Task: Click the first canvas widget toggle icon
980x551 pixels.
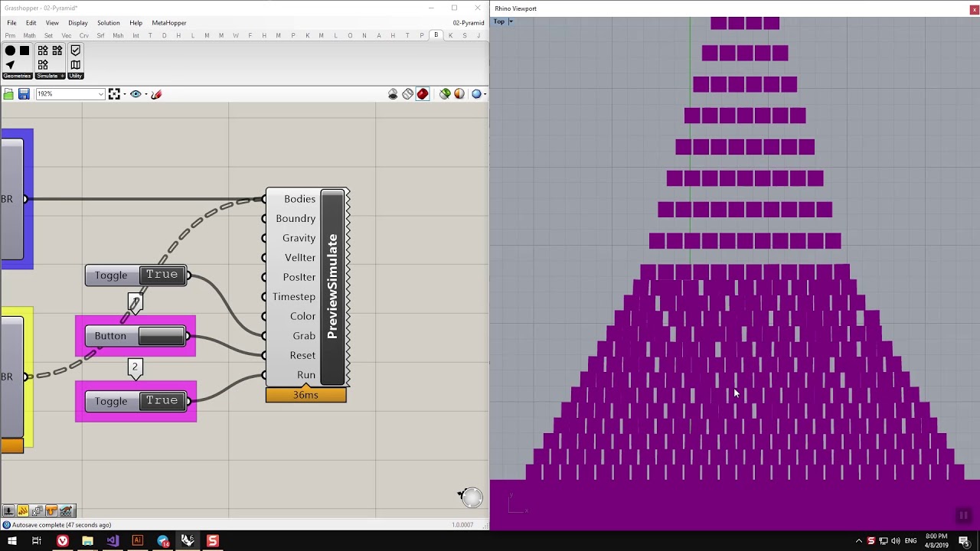Action: [x=8, y=511]
